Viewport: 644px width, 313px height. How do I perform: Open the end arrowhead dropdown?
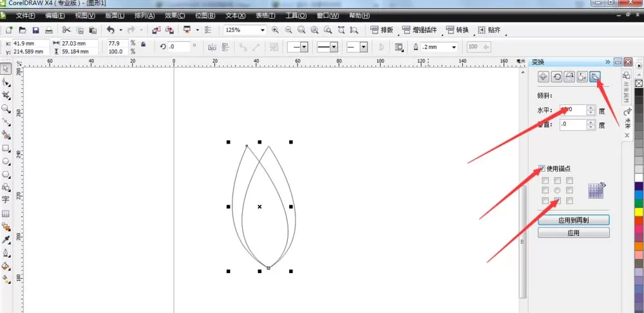363,47
